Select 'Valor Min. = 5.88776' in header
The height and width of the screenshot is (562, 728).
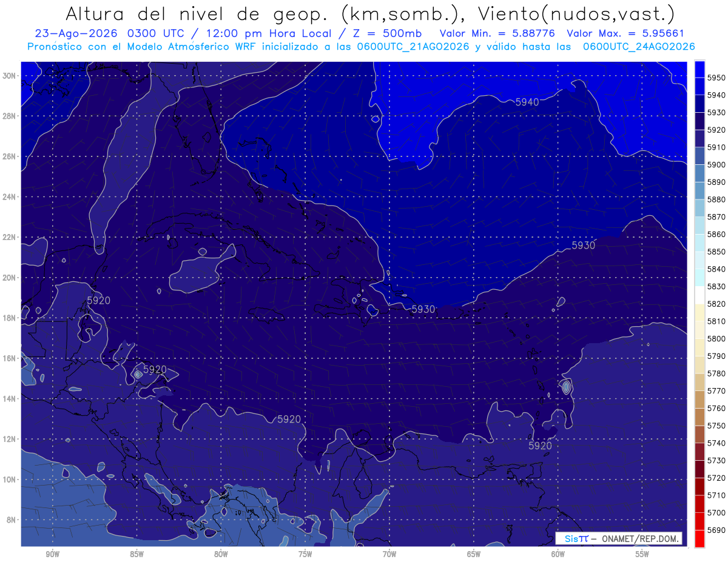tap(497, 33)
